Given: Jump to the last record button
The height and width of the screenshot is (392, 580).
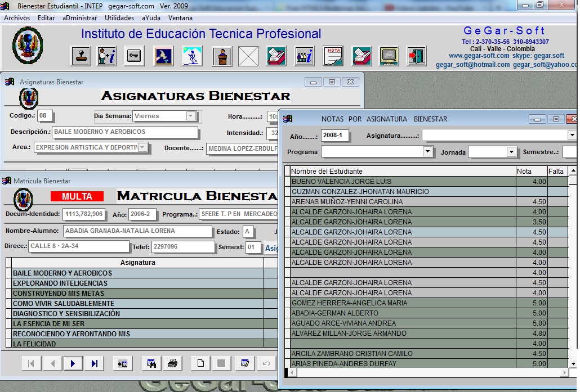Looking at the screenshot, I should (94, 363).
